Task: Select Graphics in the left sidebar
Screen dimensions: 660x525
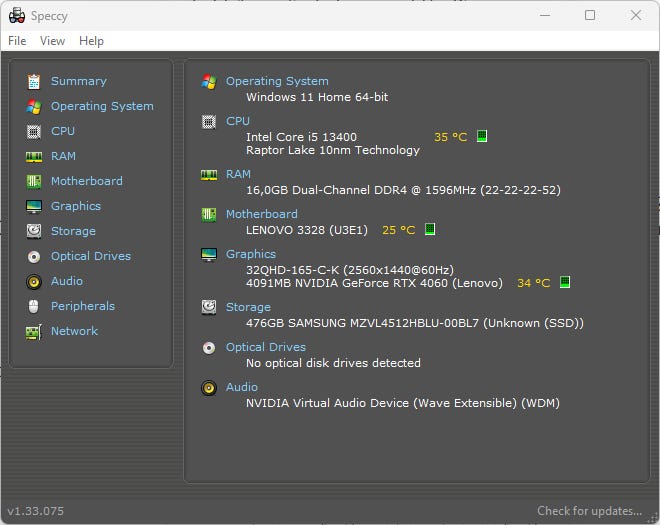Action: pyautogui.click(x=76, y=206)
